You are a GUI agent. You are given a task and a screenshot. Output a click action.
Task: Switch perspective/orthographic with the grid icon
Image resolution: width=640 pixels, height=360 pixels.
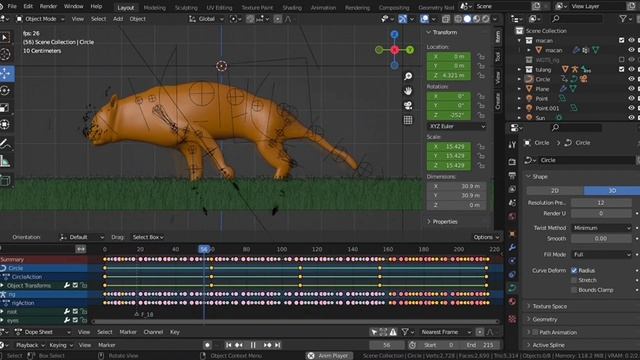(x=408, y=120)
